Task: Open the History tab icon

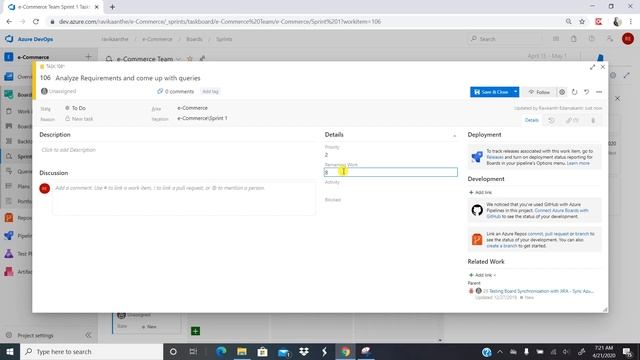Action: tap(551, 120)
